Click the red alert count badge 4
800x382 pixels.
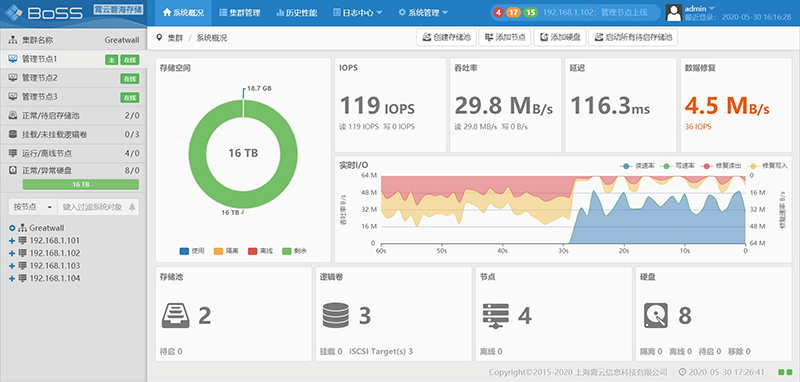click(498, 12)
